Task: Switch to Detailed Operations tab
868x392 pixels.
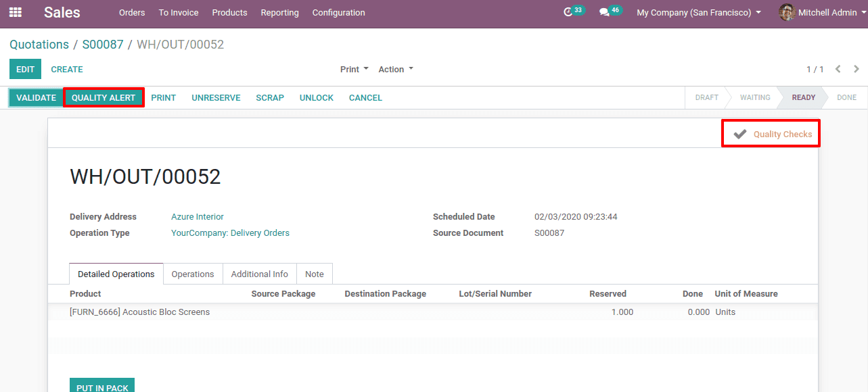Action: click(x=116, y=274)
